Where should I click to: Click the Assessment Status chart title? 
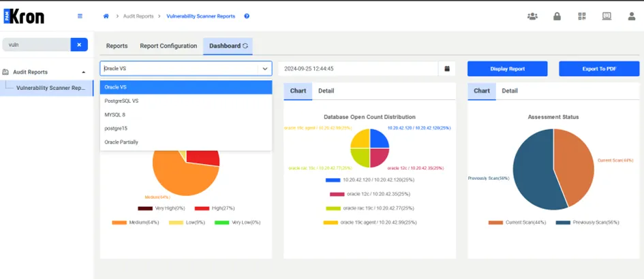coord(553,117)
